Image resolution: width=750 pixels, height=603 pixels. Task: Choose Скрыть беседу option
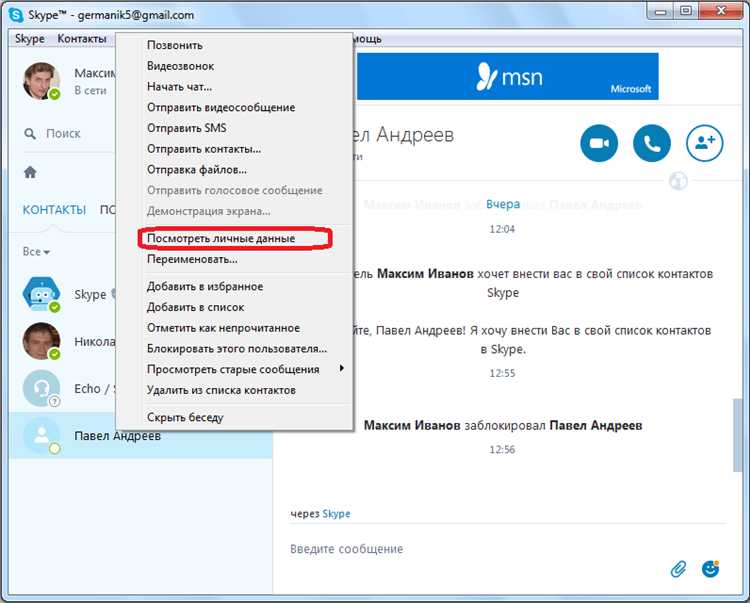185,417
